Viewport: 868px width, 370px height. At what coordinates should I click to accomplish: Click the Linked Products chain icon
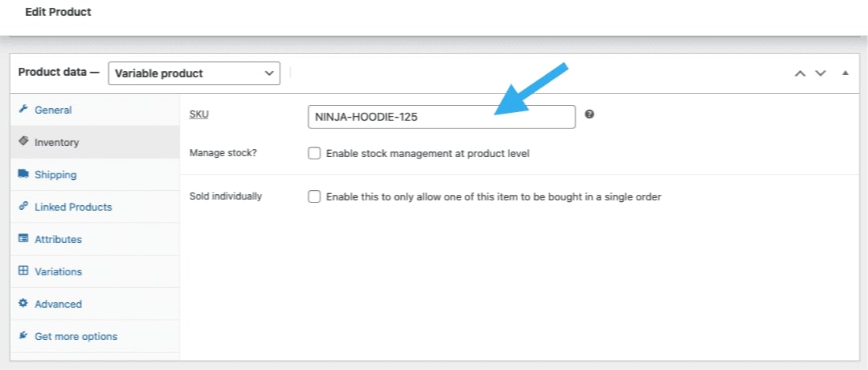point(23,206)
